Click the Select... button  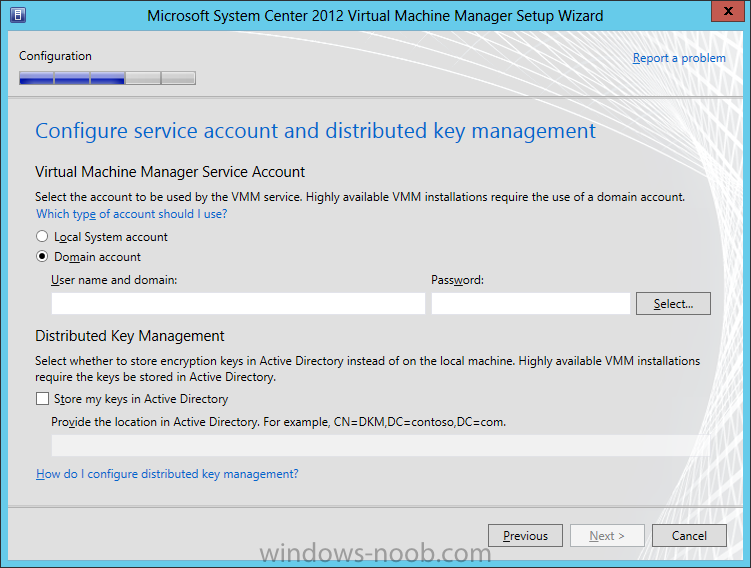coord(673,304)
